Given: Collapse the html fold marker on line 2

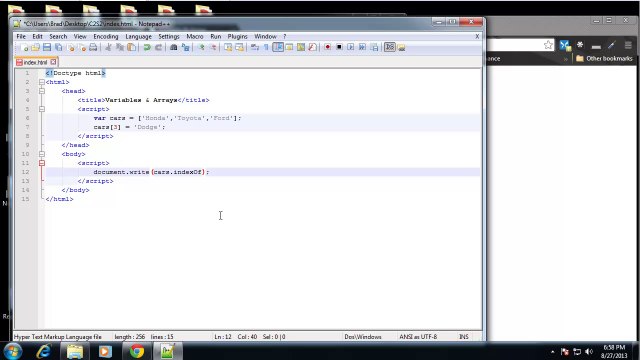Looking at the screenshot, I should pos(42,82).
